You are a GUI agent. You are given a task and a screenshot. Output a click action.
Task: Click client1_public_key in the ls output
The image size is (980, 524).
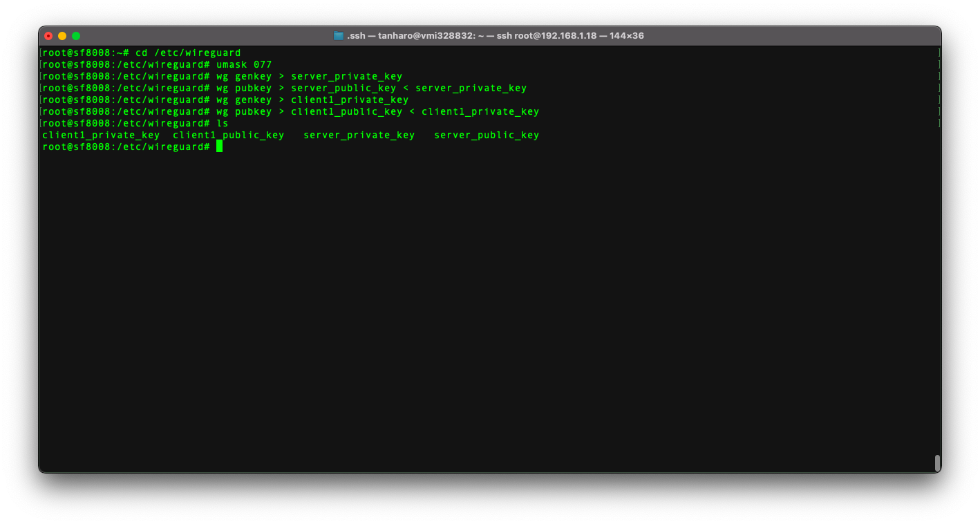(x=228, y=135)
